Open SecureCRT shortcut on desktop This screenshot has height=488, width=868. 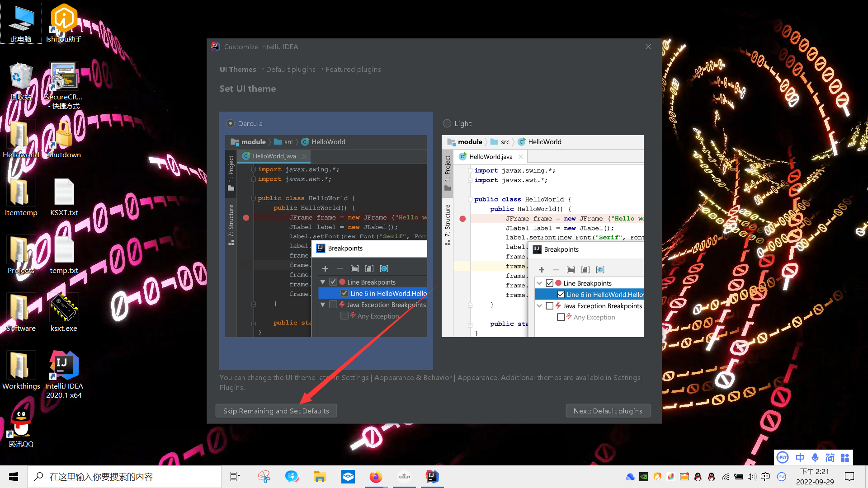[x=64, y=76]
